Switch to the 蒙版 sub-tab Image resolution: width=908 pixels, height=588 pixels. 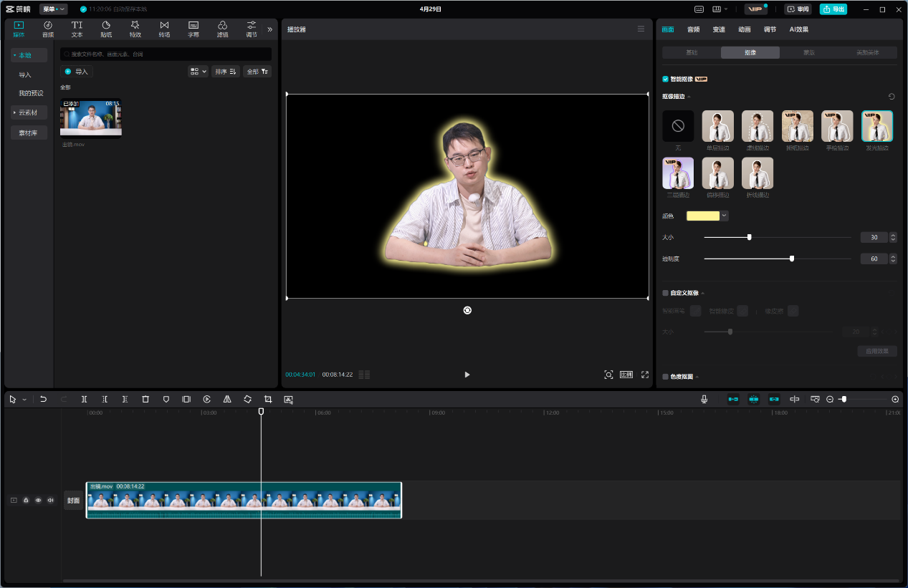(808, 52)
